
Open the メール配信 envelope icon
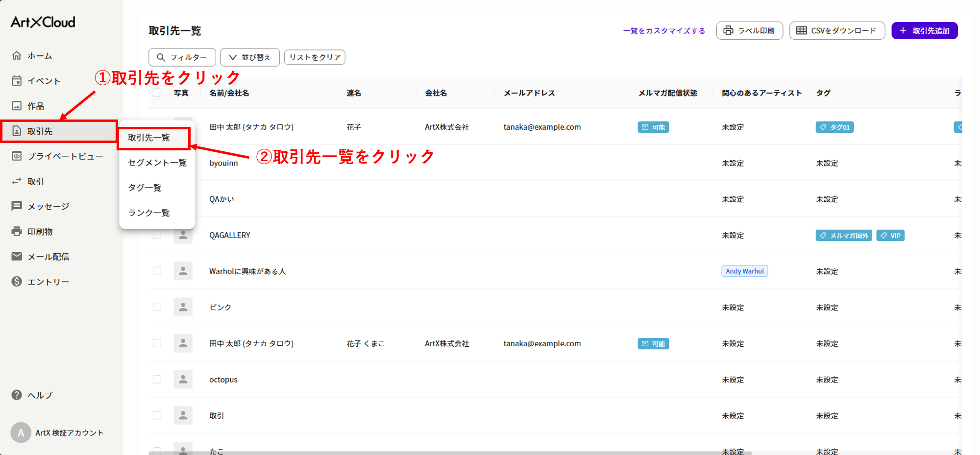[x=17, y=256]
